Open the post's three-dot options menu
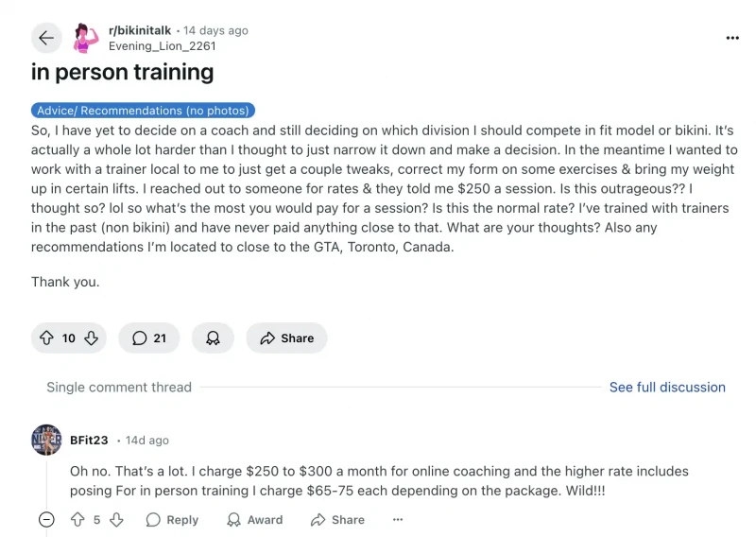 point(732,38)
